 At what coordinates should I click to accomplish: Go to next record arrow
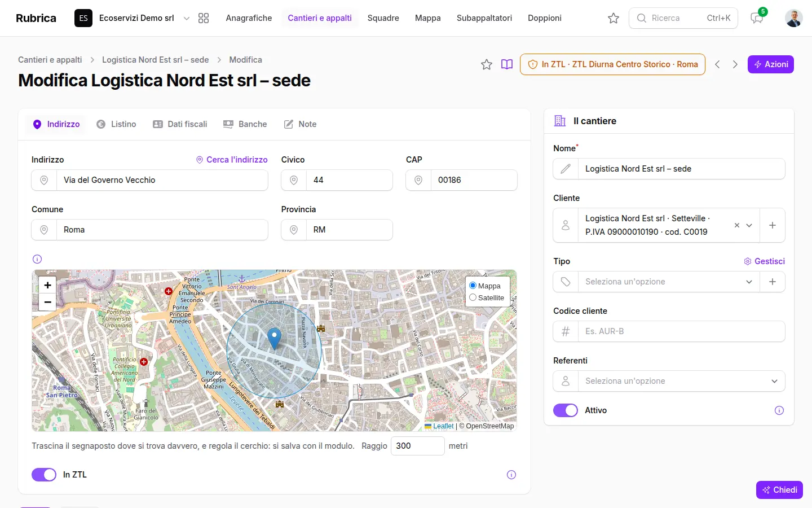coord(735,64)
